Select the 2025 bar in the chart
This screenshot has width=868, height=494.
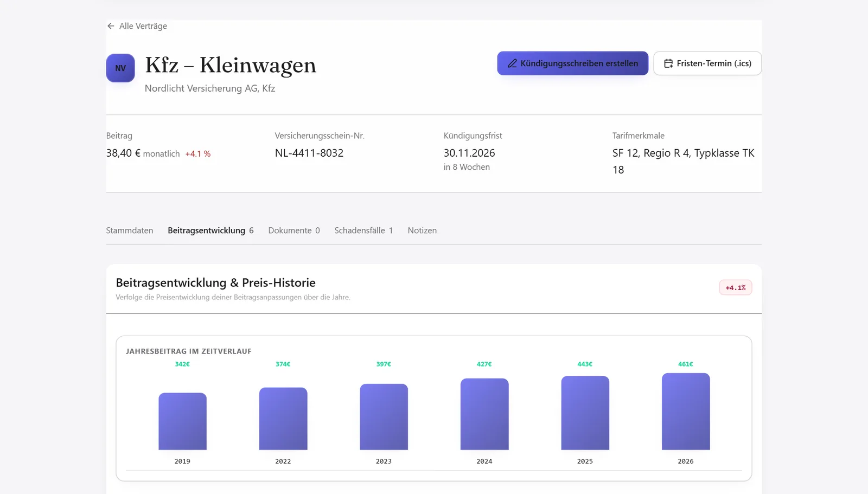585,413
